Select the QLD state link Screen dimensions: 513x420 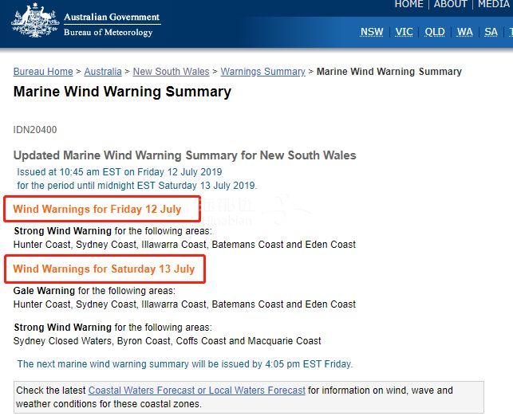pyautogui.click(x=435, y=32)
